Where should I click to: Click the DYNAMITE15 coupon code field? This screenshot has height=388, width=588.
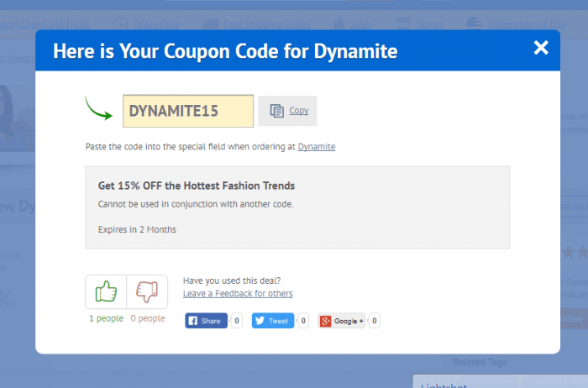188,111
